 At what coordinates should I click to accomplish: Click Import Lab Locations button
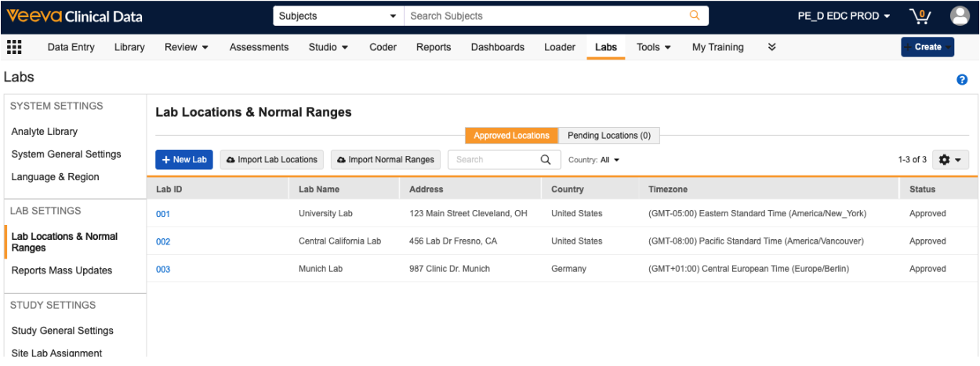pos(271,160)
